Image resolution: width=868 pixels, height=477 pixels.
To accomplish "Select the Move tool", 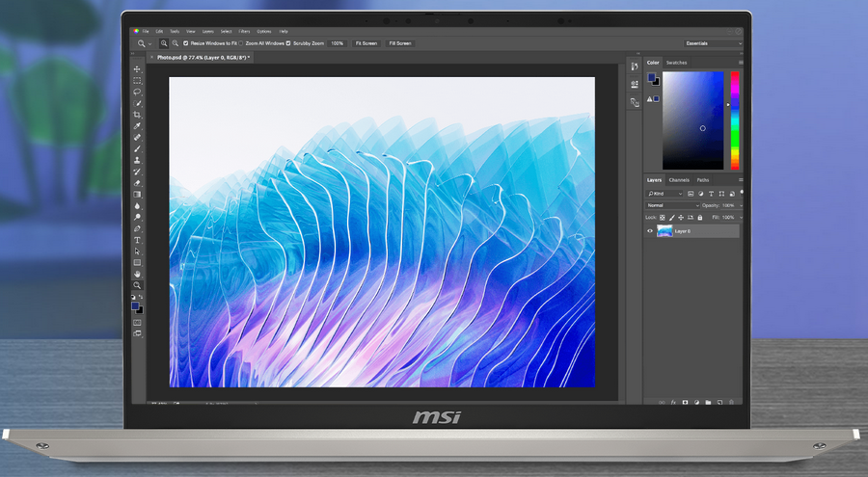I will (137, 69).
